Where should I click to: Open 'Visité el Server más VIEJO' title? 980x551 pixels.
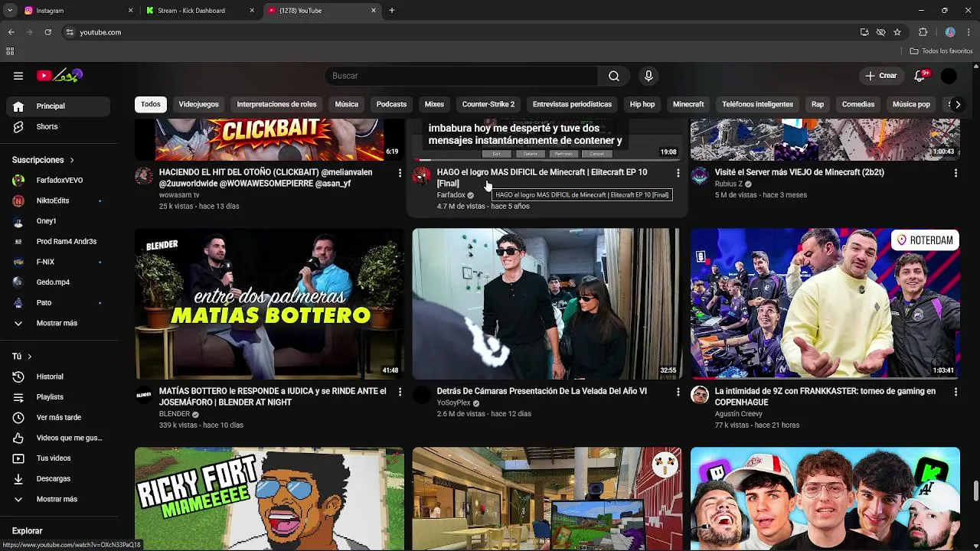click(x=799, y=173)
